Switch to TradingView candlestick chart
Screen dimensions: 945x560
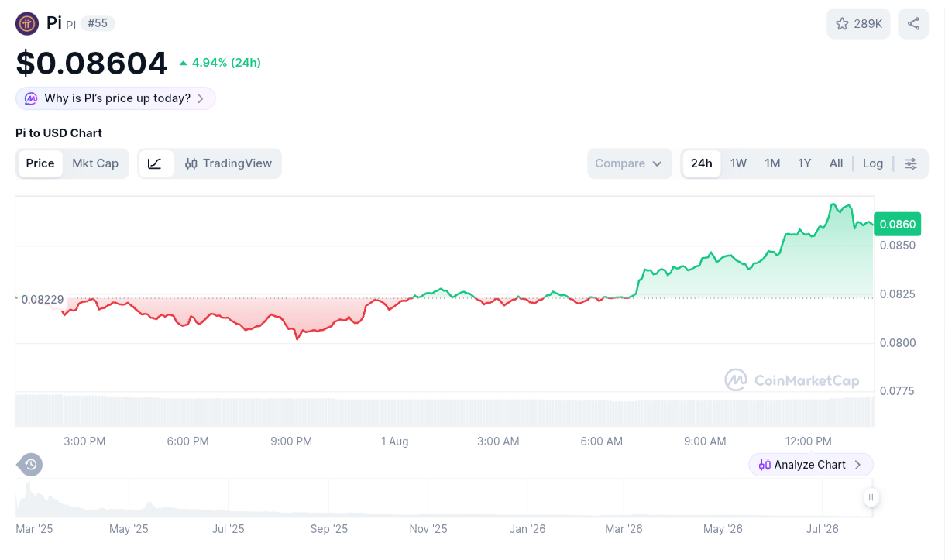[x=229, y=163]
